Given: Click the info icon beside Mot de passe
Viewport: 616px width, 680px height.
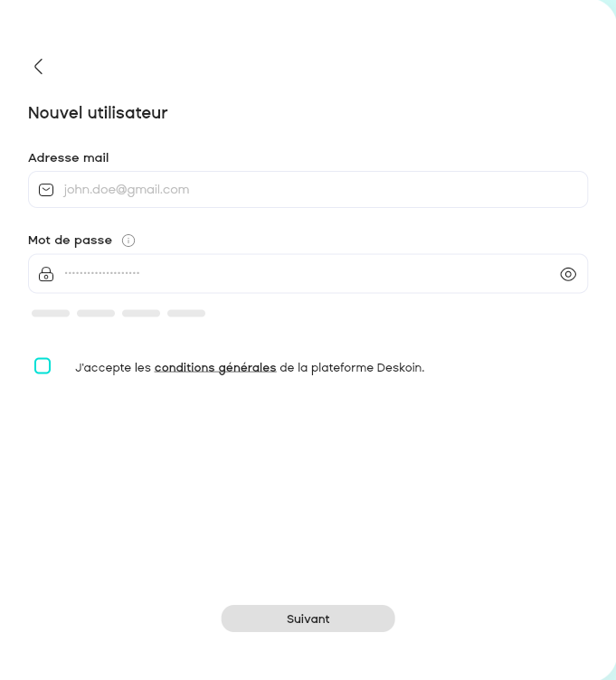Looking at the screenshot, I should [128, 241].
